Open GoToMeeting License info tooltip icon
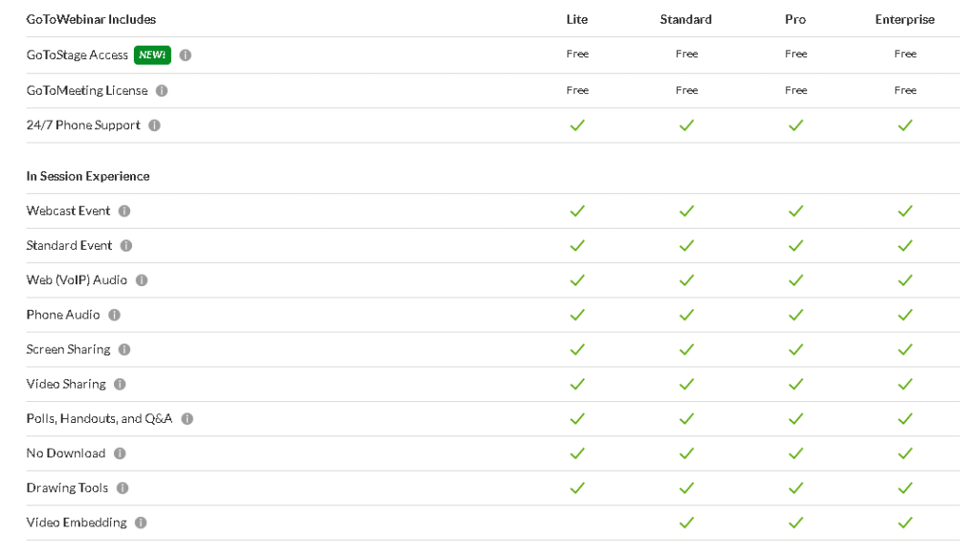980x555 pixels. tap(162, 91)
